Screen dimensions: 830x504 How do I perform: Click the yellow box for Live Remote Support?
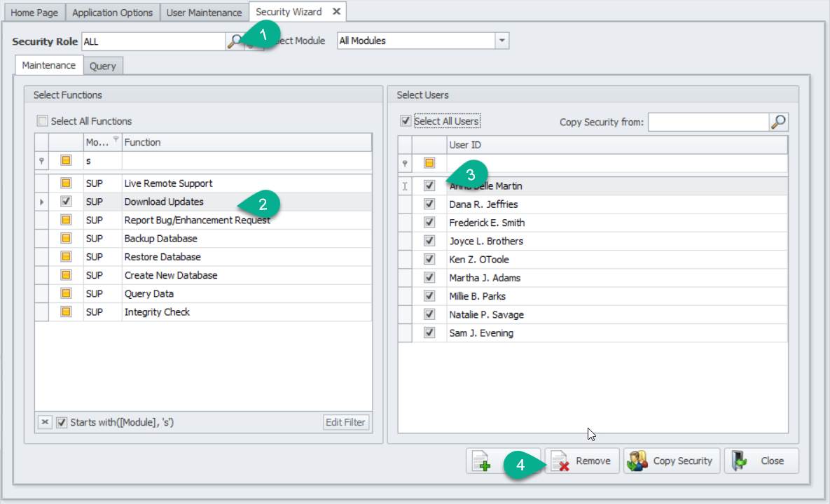coord(66,183)
